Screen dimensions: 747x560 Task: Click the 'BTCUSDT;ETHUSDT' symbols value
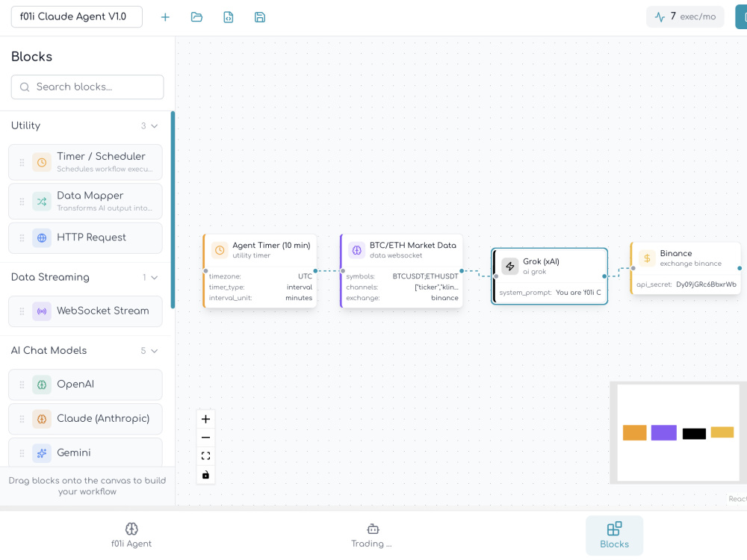pos(426,277)
